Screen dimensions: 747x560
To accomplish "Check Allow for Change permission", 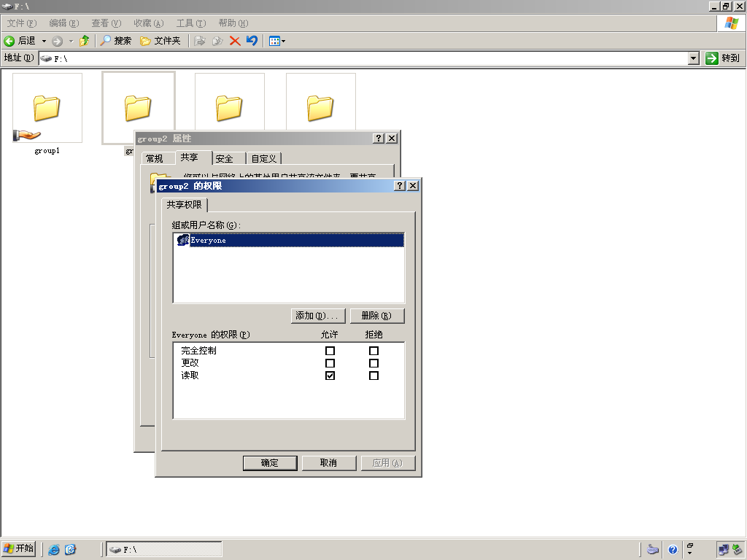I will pos(330,363).
